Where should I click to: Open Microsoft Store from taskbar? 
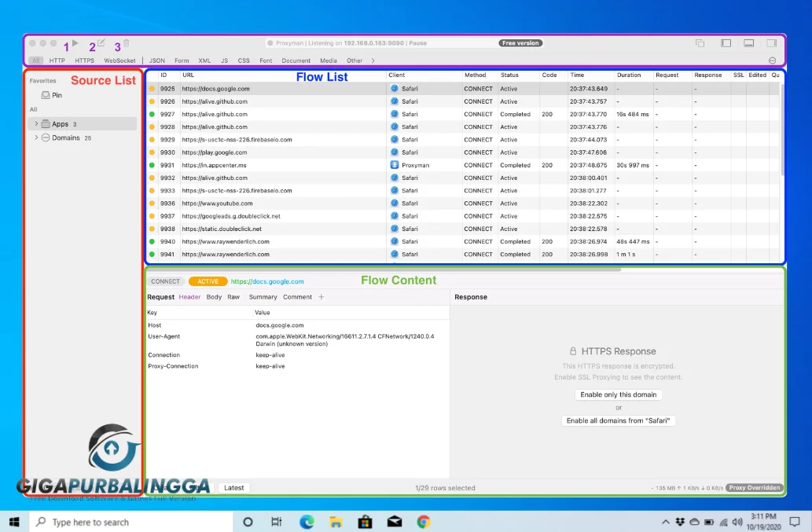pos(365,522)
